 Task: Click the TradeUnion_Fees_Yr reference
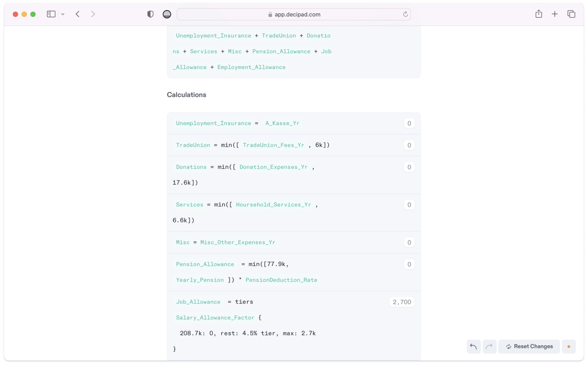[x=273, y=145]
